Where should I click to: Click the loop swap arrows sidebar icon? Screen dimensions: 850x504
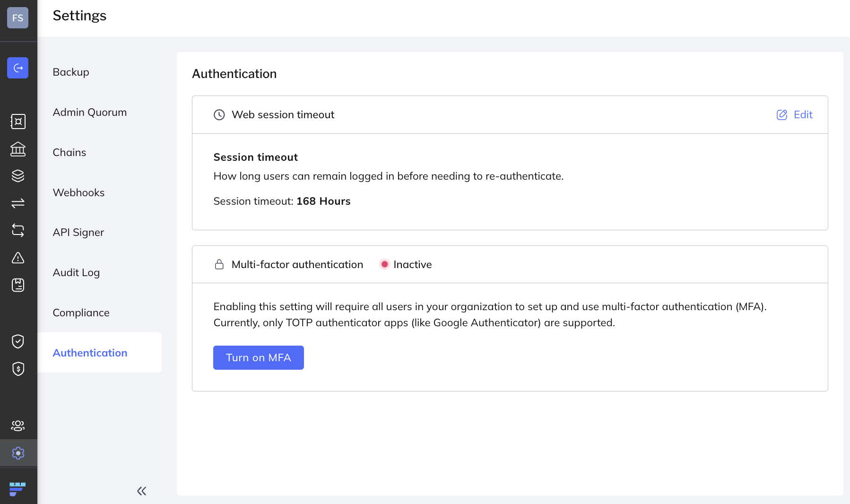click(18, 230)
